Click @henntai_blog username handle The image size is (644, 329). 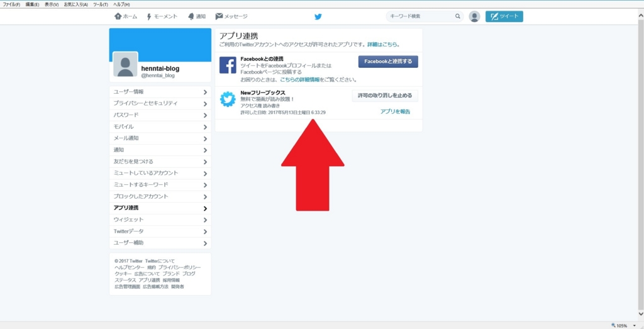tap(158, 76)
